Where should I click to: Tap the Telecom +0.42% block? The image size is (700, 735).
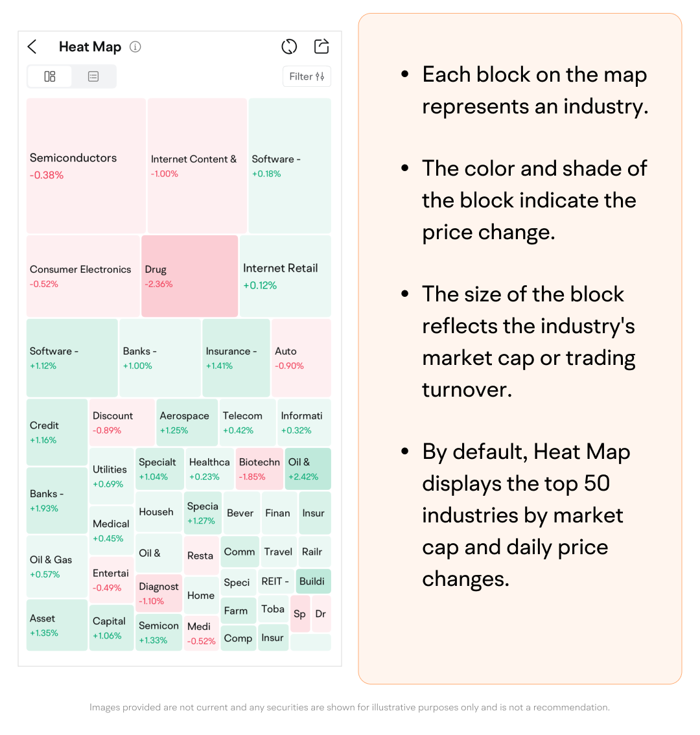click(x=248, y=423)
